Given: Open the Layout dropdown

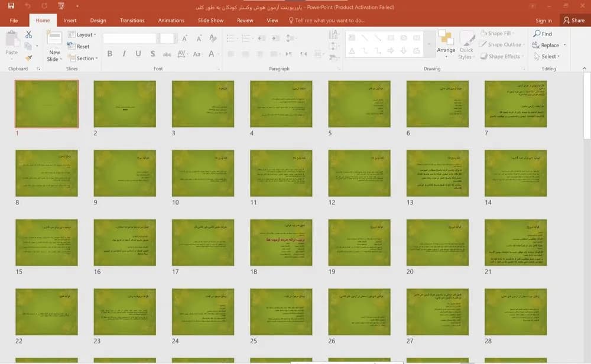Looking at the screenshot, I should (82, 35).
